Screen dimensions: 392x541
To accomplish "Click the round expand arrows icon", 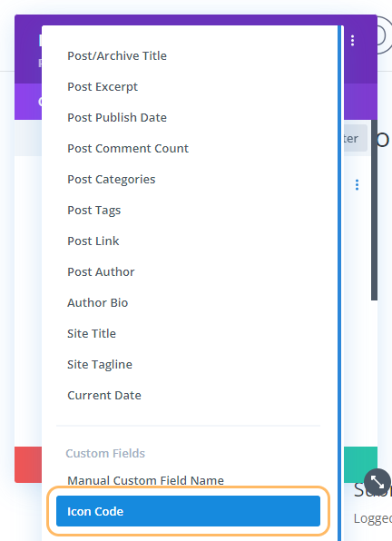I will 377,482.
